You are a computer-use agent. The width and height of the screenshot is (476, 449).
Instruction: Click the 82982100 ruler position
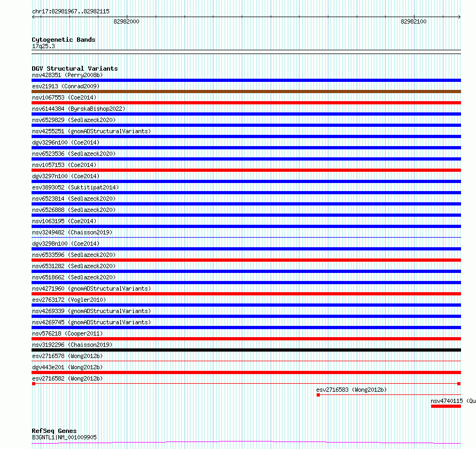[x=413, y=21]
